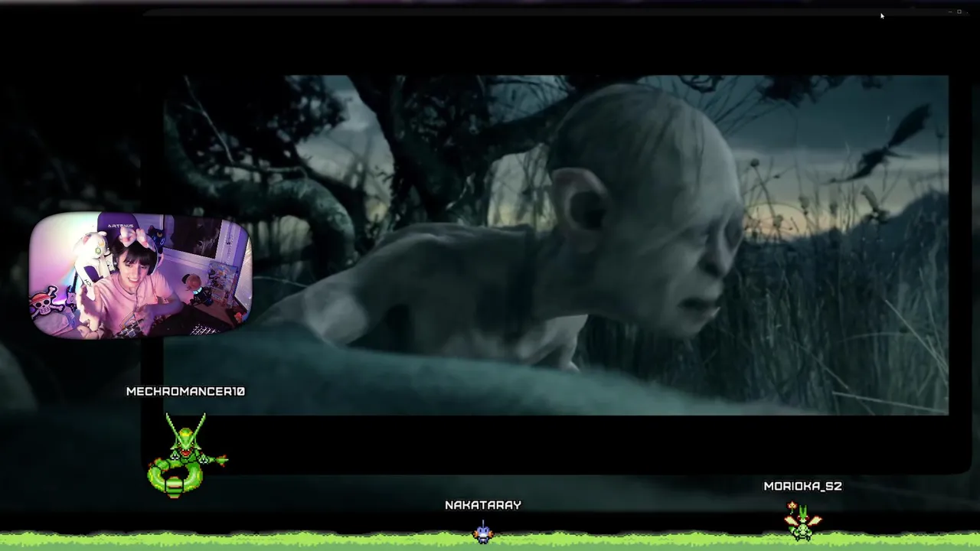
Task: Maximize the video player window
Action: [x=959, y=11]
